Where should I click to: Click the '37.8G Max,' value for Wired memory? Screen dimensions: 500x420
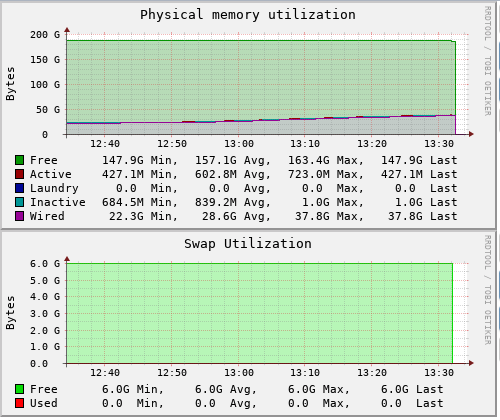[329, 216]
